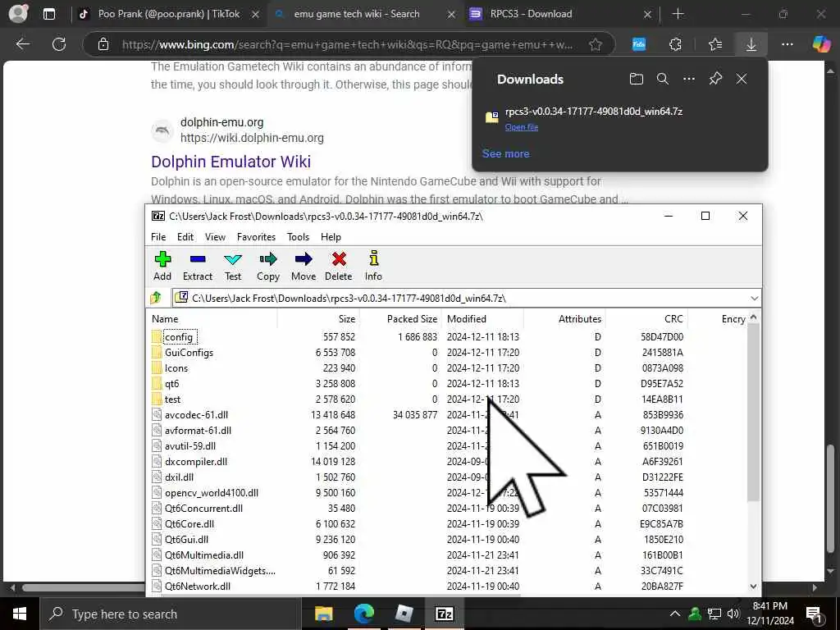Refresh the current browser page

point(59,44)
